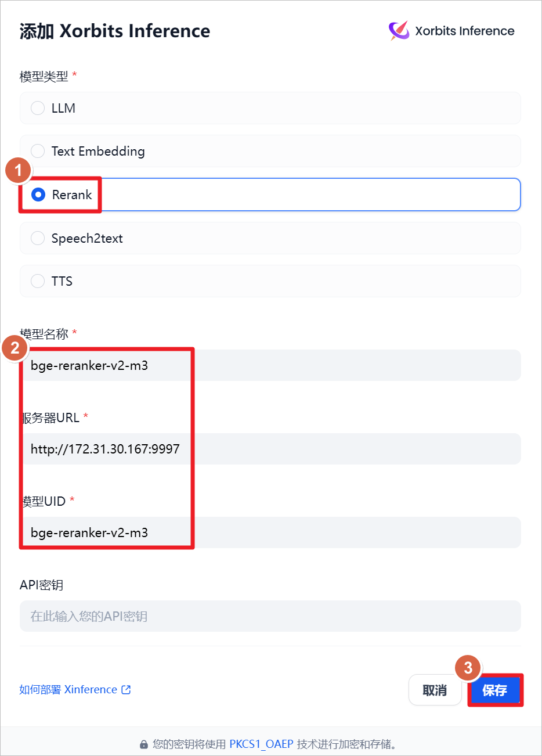Click the TTS option label text

(x=62, y=281)
